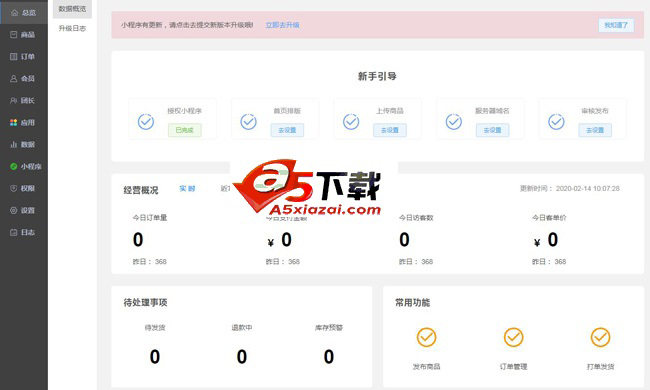Image resolution: width=650 pixels, height=390 pixels.
Task: Click the 更新时间 2020-02-14 timestamp
Action: click(x=570, y=189)
